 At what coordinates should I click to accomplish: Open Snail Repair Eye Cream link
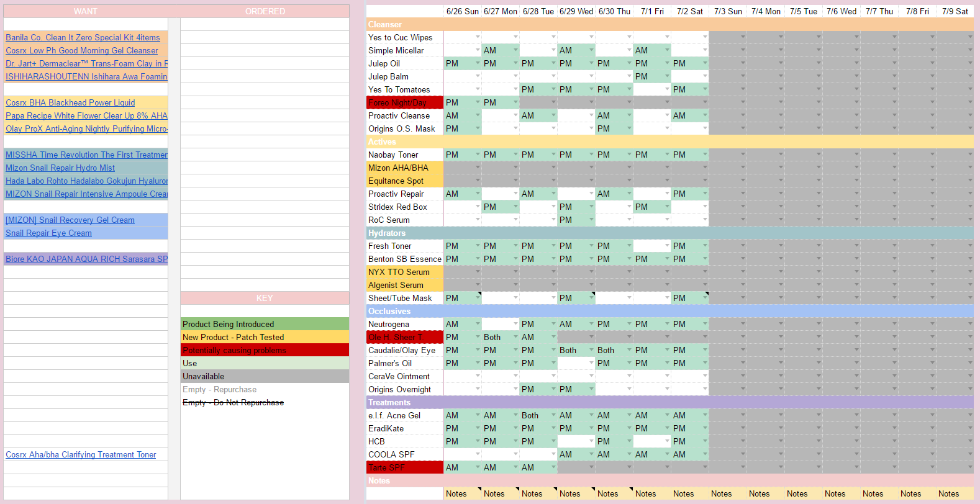pyautogui.click(x=48, y=233)
